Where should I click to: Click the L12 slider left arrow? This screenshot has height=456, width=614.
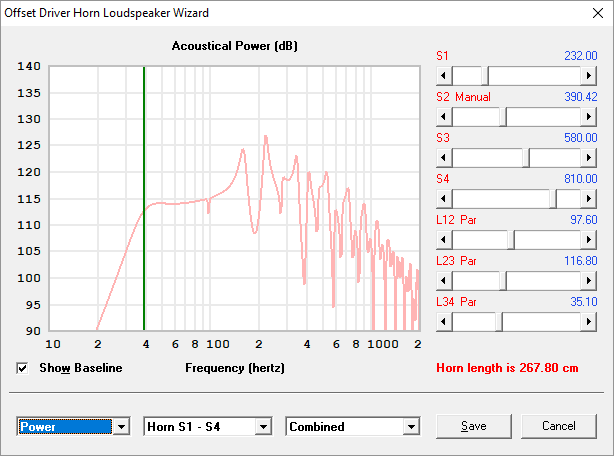(444, 240)
